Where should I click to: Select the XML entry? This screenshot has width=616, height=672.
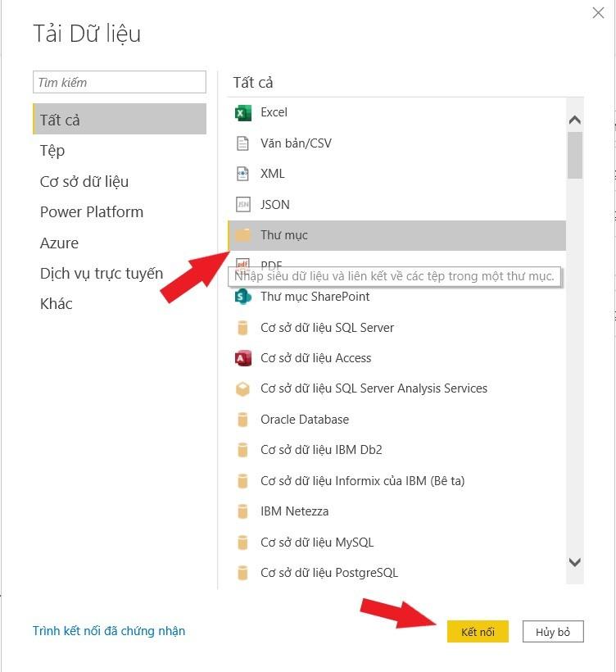coord(396,174)
